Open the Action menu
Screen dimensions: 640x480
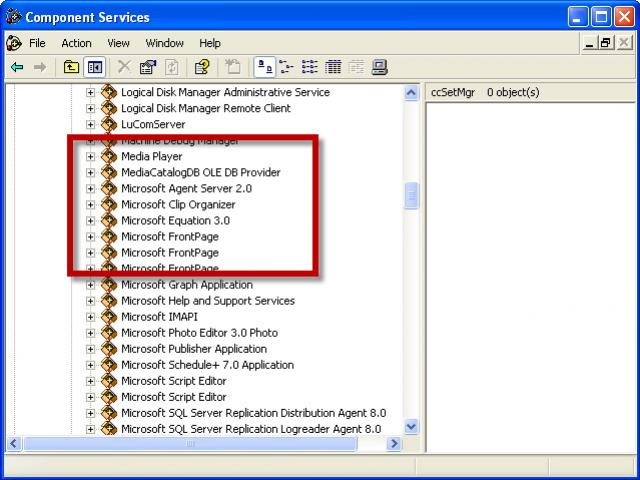[76, 43]
